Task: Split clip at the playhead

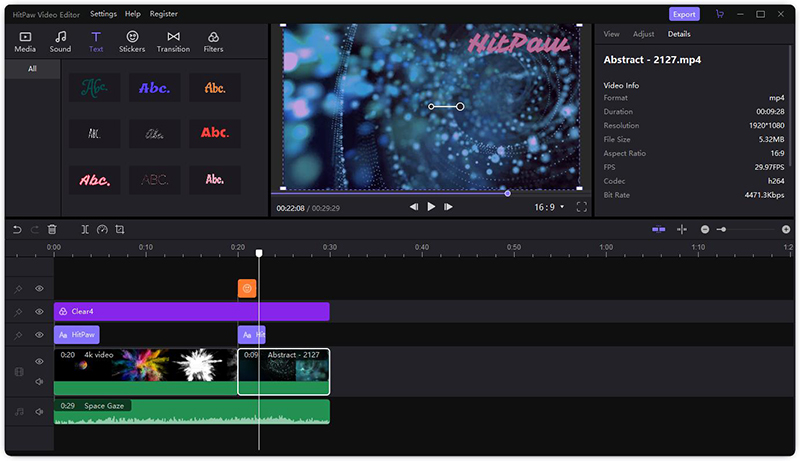Action: tap(85, 229)
